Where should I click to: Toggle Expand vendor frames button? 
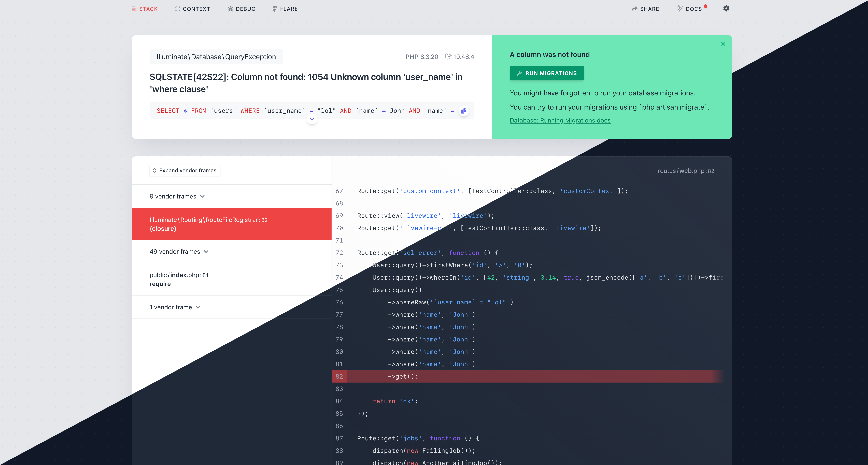tap(184, 170)
